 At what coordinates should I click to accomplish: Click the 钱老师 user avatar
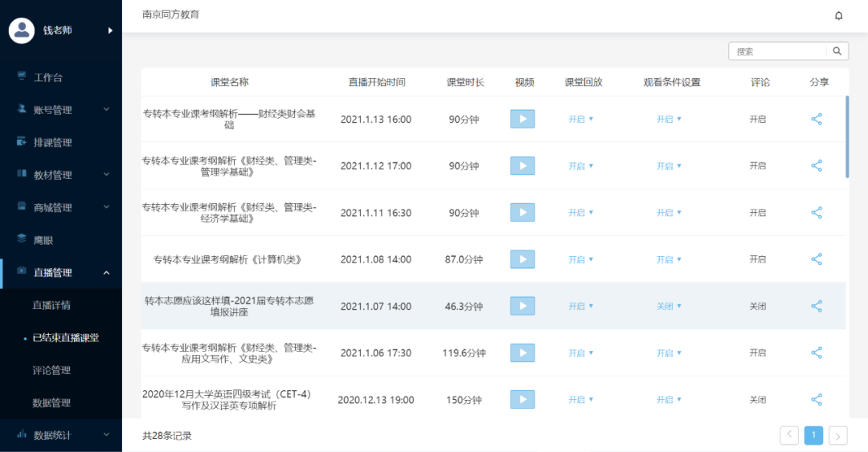(x=22, y=31)
